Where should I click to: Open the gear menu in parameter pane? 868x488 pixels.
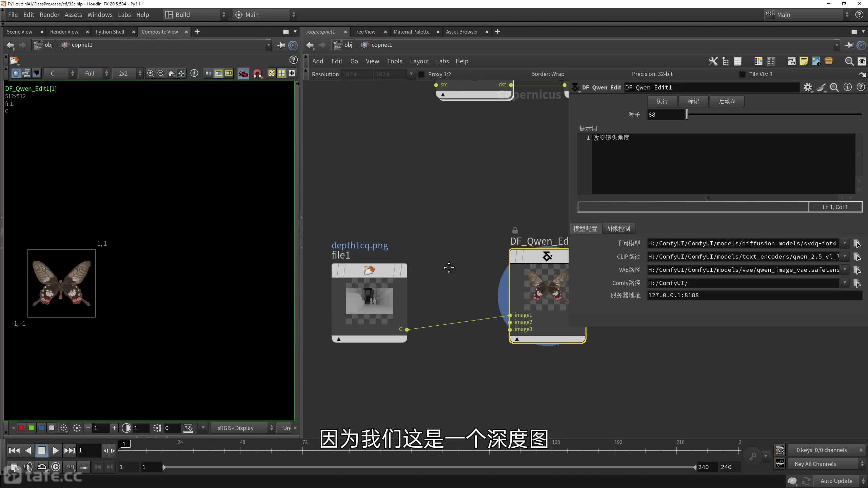(808, 87)
